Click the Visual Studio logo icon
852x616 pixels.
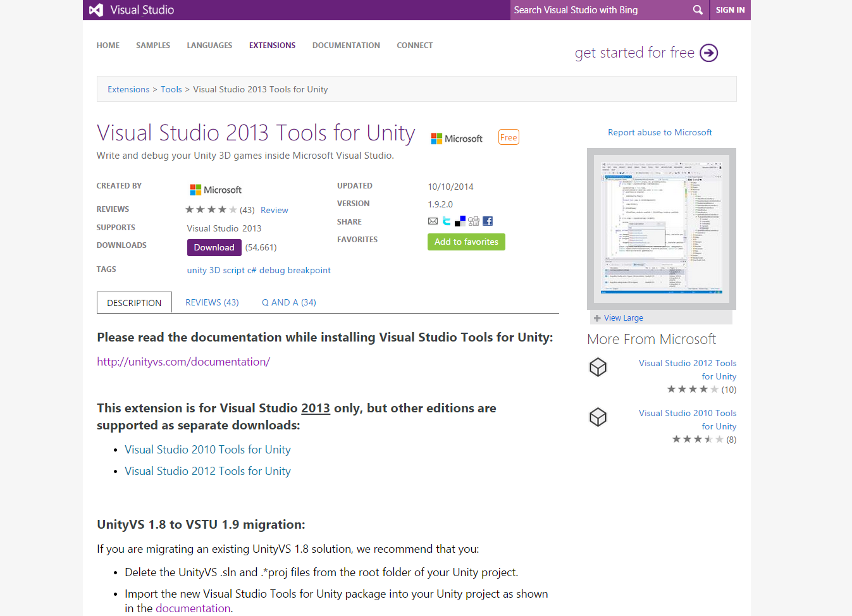point(96,10)
